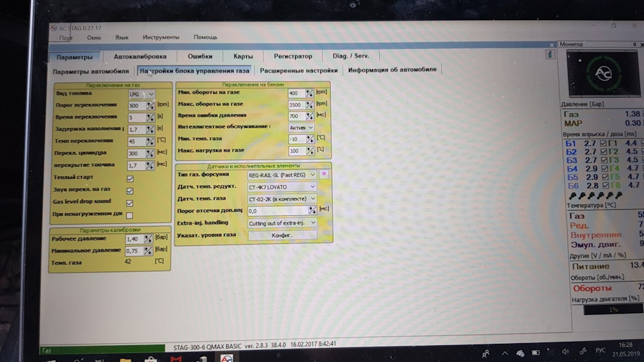
Task: Open the cloud sync icon in tray
Action: pyautogui.click(x=520, y=353)
